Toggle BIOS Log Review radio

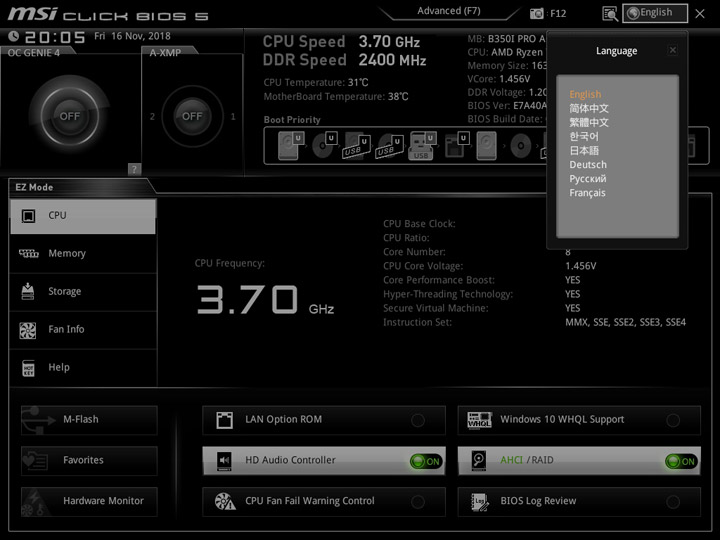coord(673,501)
